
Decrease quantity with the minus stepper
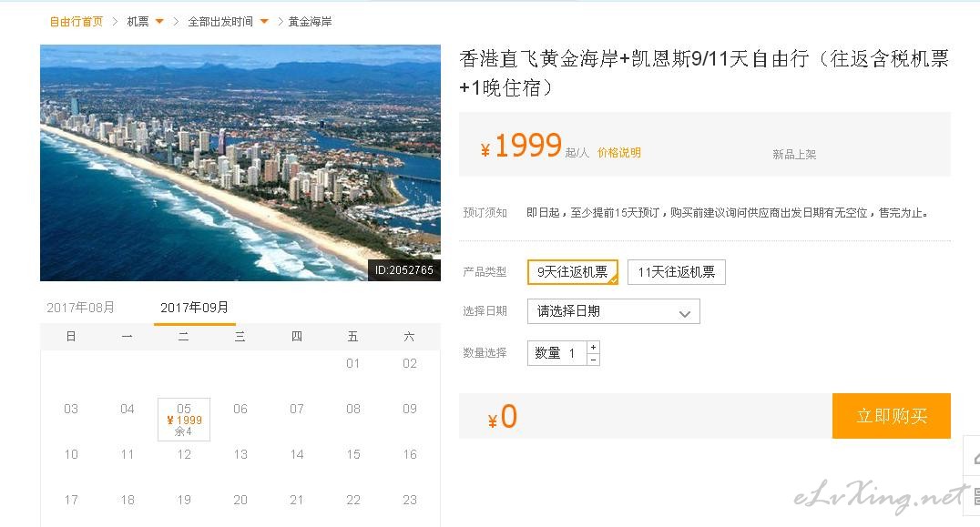(593, 359)
